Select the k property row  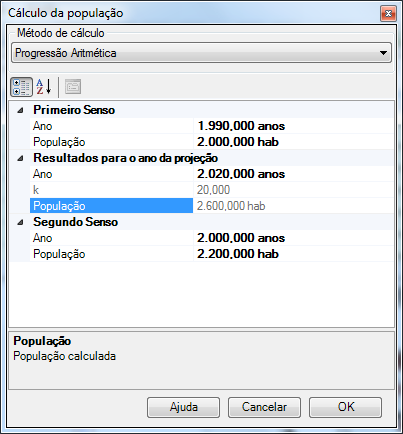click(212, 190)
